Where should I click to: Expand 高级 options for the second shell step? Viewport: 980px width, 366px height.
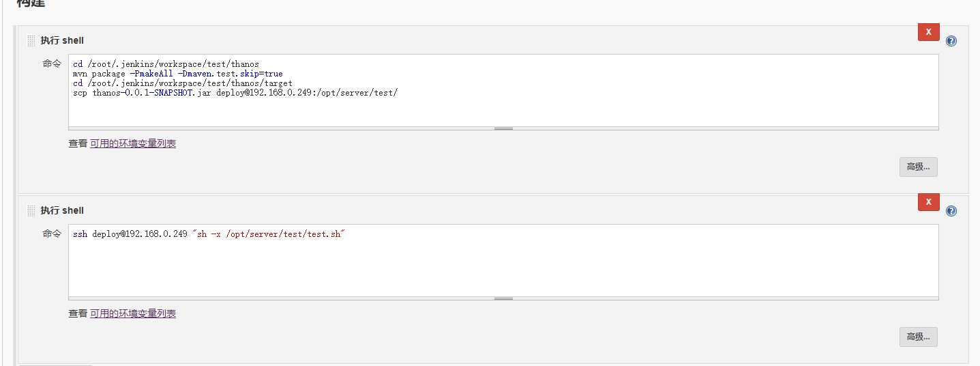point(918,337)
